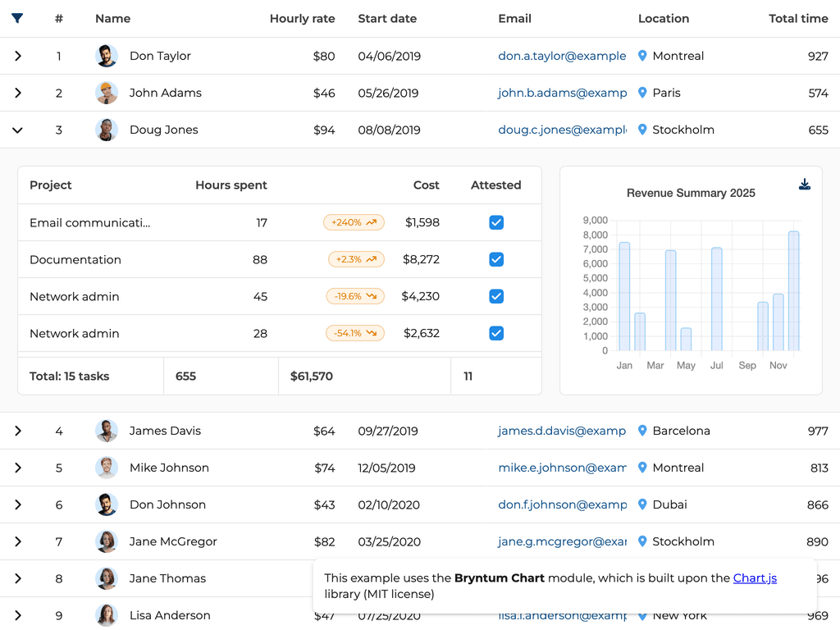Image resolution: width=840 pixels, height=630 pixels.
Task: Uncheck Attested for the 45-hour Network admin row
Action: pyautogui.click(x=496, y=296)
